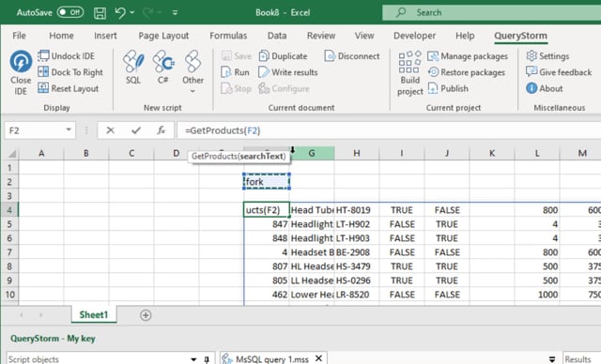Open QueryStorm Settings
Image resolution: width=601 pixels, height=364 pixels.
pos(547,56)
